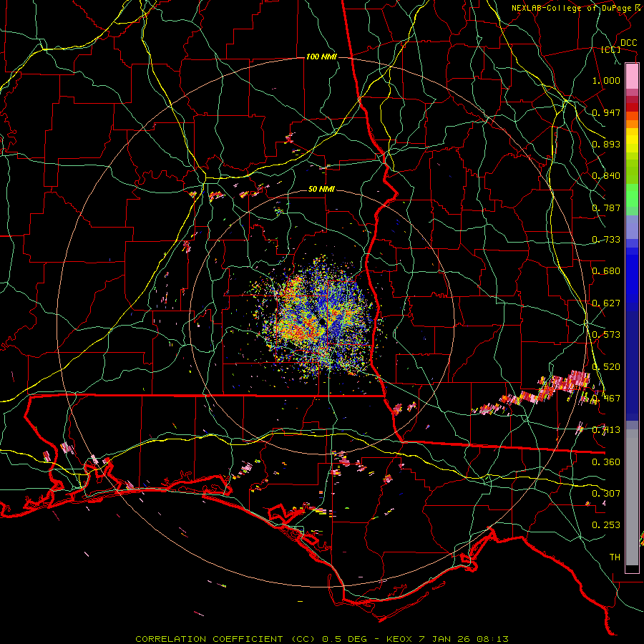Click the 0.680 color scale label
Viewport: 644px width, 644px height.
click(606, 271)
